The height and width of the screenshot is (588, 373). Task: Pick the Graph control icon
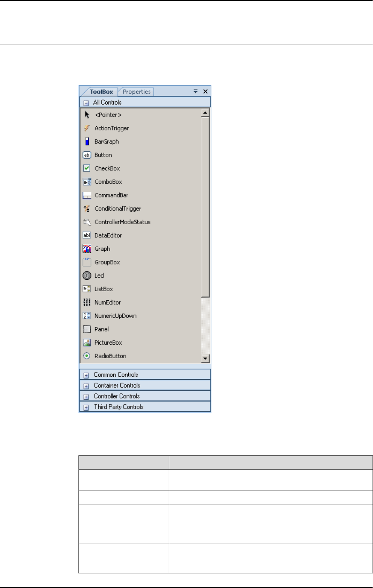coord(87,249)
